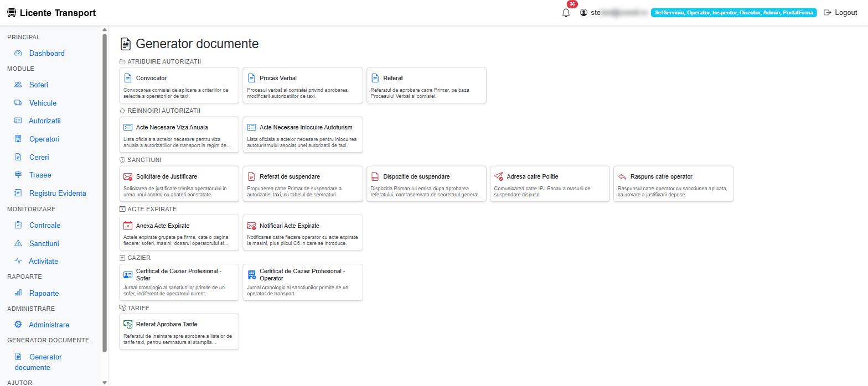
Task: Click the Trasee signpost icon
Action: [x=18, y=175]
